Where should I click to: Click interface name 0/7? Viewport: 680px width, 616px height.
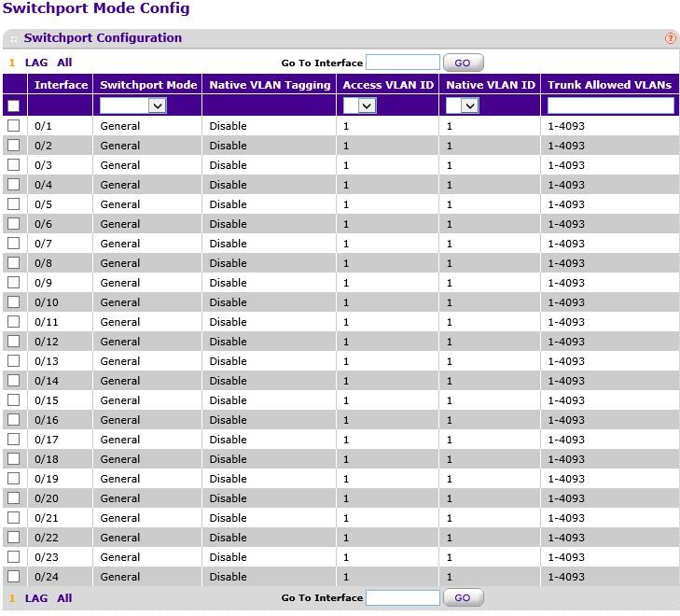coord(43,244)
